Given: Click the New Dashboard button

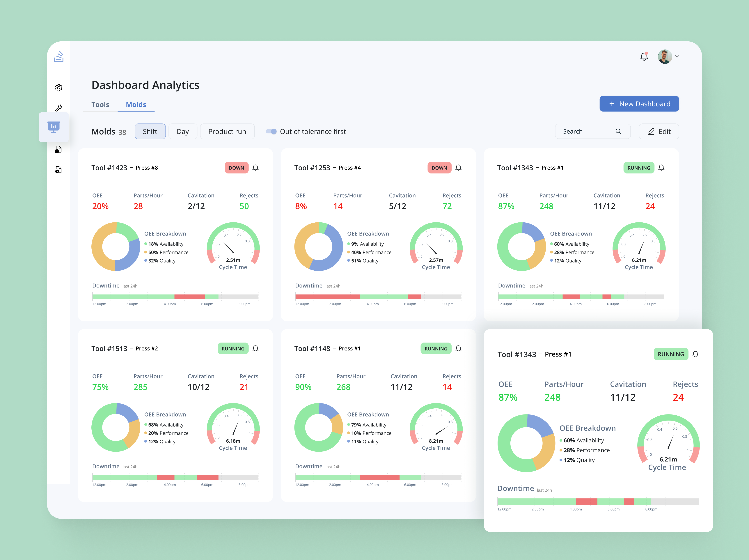Looking at the screenshot, I should [x=639, y=104].
